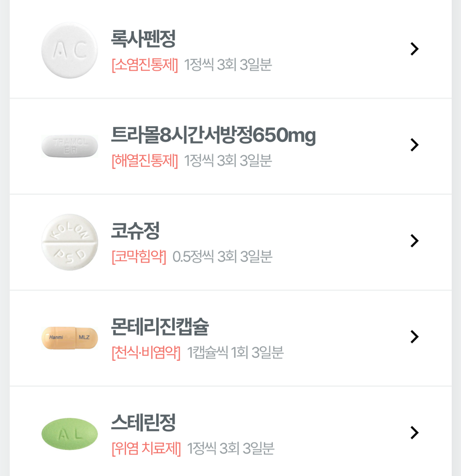Click the Tramol ER oblong pill image
461x476 pixels.
pos(70,146)
